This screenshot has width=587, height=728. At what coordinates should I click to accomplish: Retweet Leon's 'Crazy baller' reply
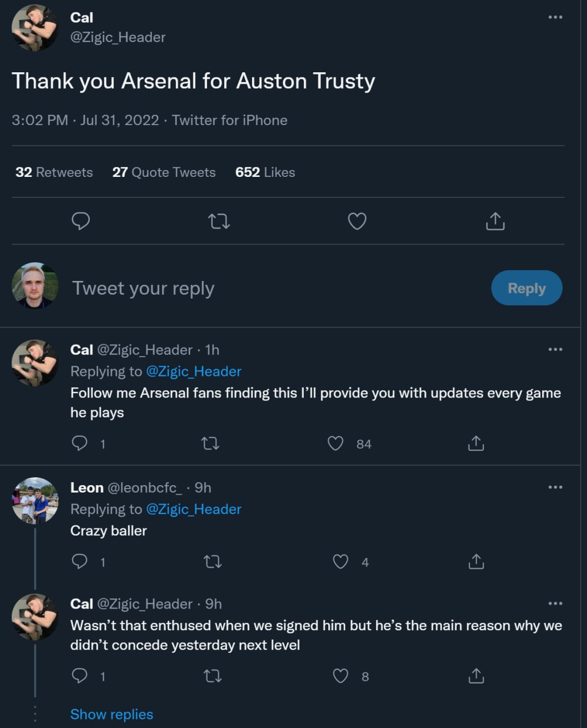coord(213,562)
